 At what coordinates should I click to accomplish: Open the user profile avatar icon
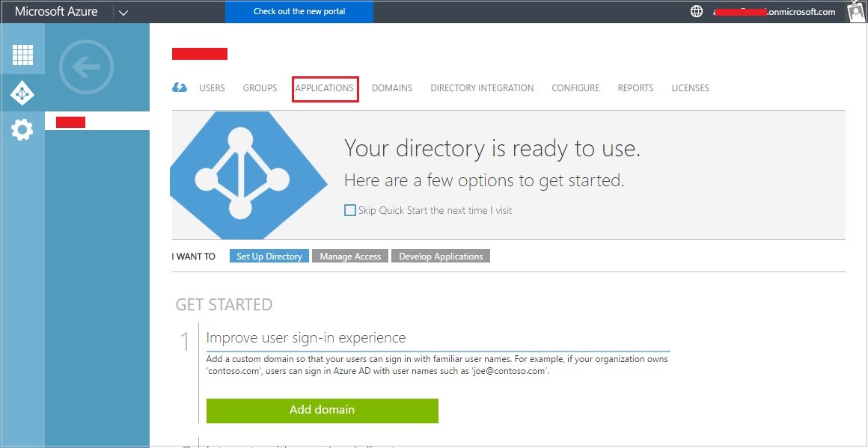pos(856,11)
